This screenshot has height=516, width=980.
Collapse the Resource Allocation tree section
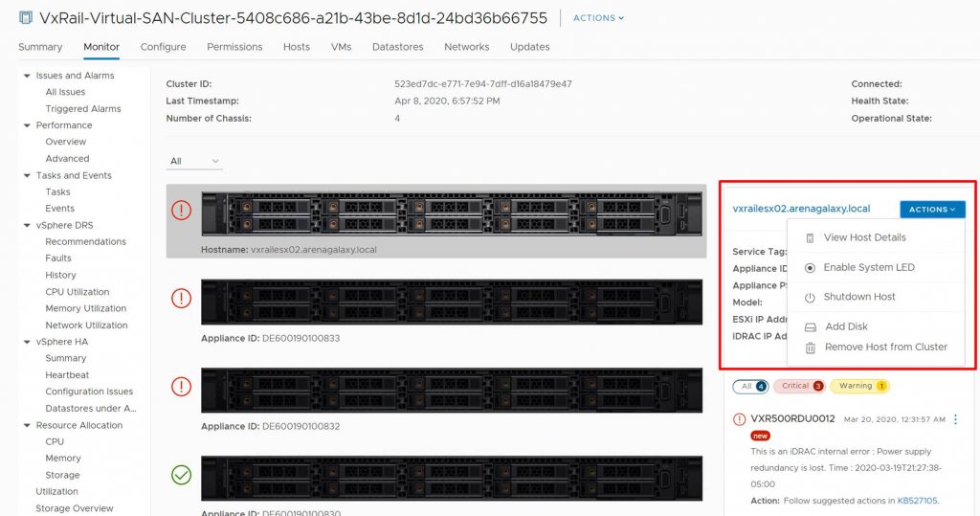(x=27, y=425)
